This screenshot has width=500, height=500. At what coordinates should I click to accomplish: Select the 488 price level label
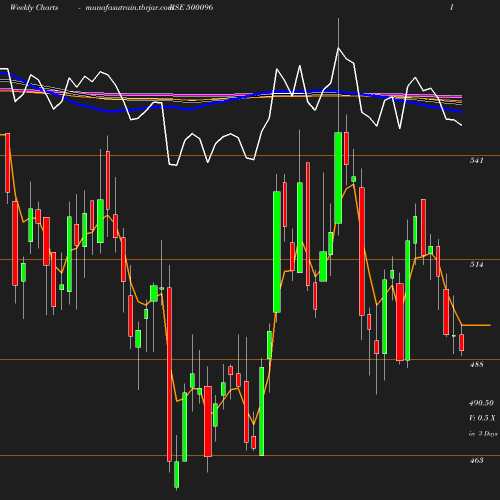point(477,364)
